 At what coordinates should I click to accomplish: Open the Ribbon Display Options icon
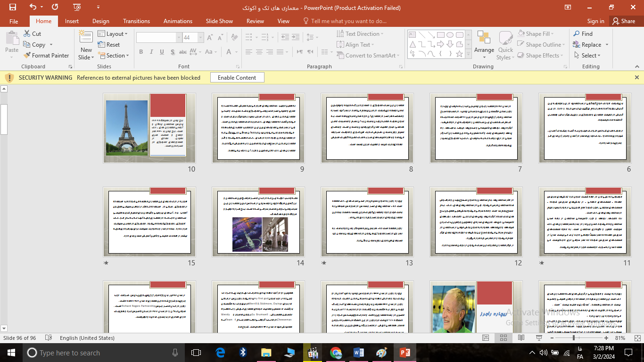pos(569,7)
